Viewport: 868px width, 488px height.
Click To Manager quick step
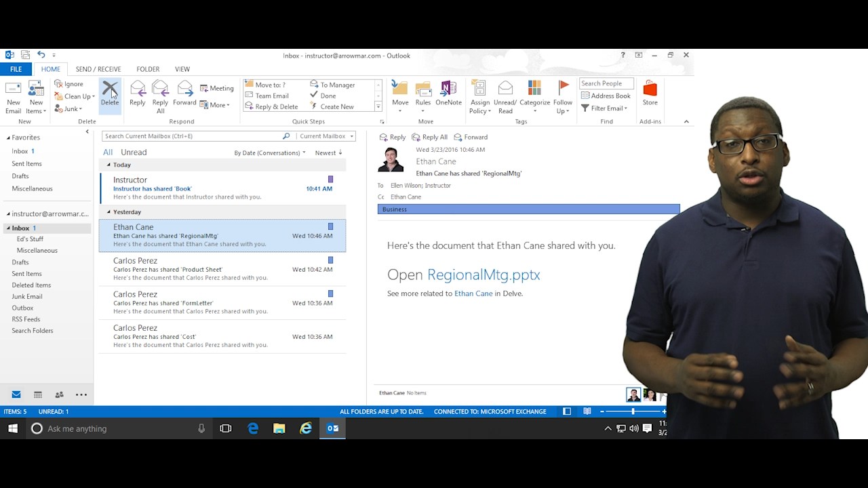tap(332, 85)
